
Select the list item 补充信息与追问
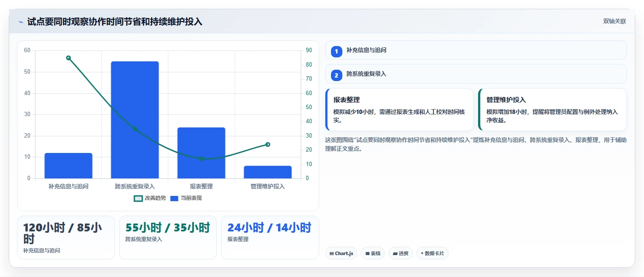click(476, 50)
